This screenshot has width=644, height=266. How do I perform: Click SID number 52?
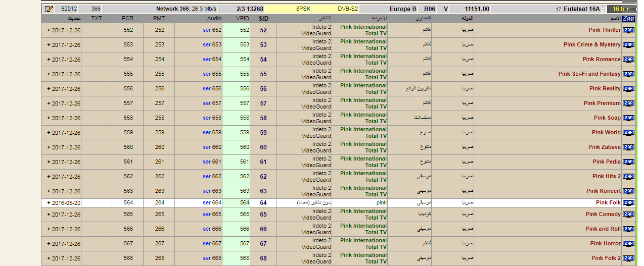pos(263,30)
